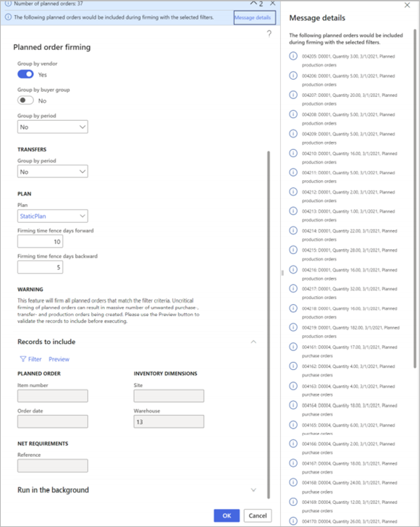Select message '004168: D0004, Quantity 24.00'
Image resolution: width=420 pixels, height=527 pixels.
point(349,487)
